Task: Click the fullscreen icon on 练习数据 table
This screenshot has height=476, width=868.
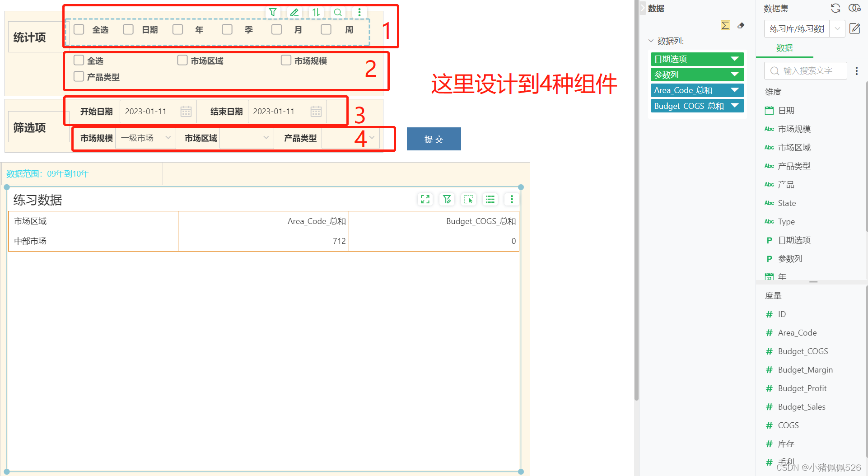Action: point(425,199)
